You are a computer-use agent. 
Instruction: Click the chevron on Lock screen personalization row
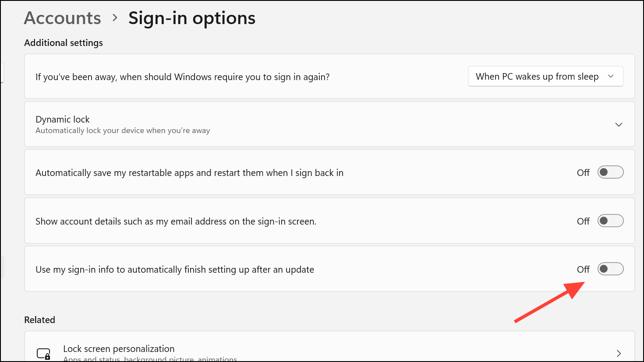(x=619, y=353)
